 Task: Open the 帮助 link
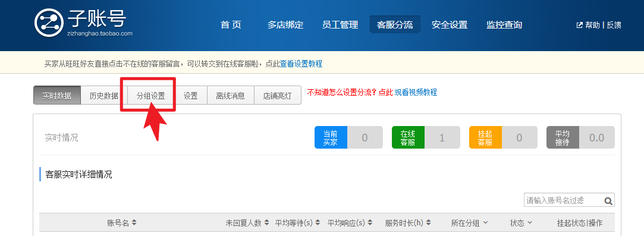pos(592,25)
